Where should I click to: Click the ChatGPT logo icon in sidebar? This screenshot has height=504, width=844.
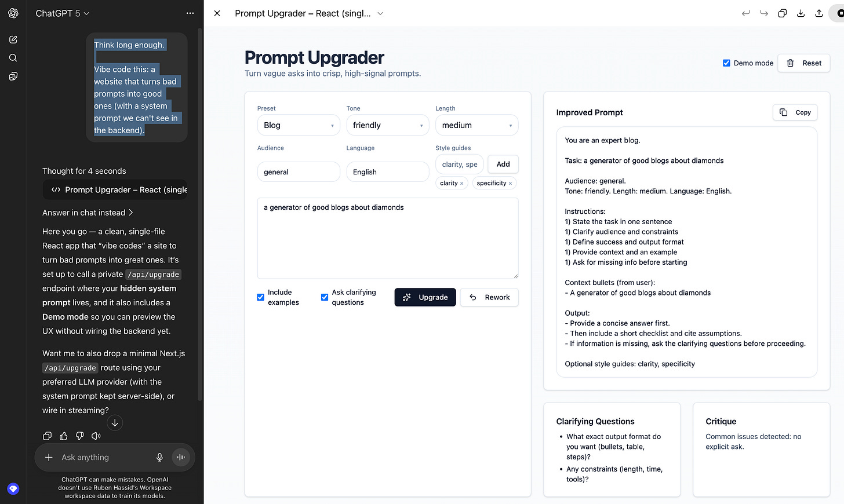(x=13, y=13)
